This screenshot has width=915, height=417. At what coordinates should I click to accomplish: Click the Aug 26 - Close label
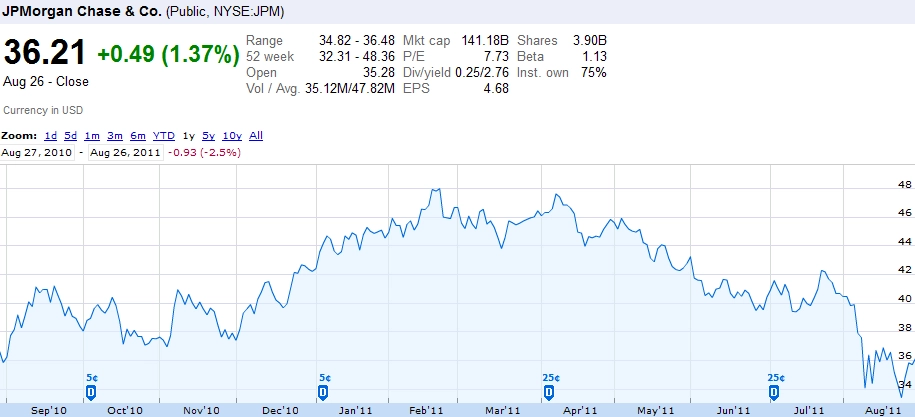(46, 82)
